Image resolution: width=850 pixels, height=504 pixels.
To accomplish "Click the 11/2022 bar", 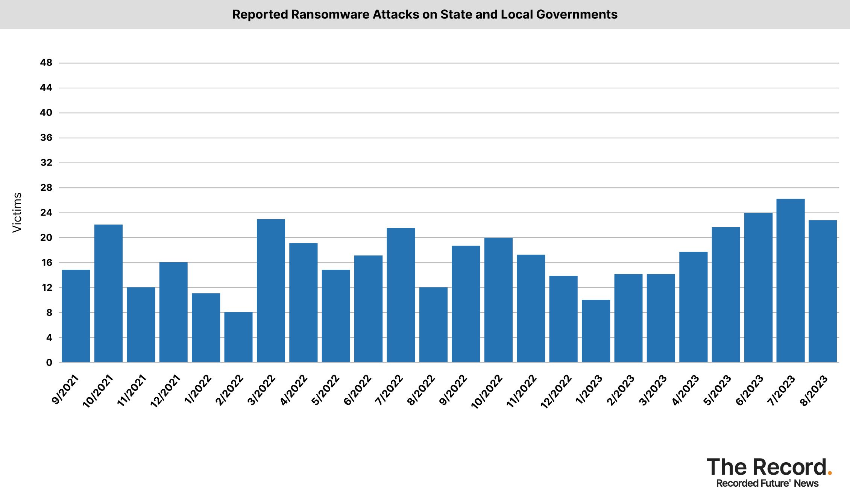I will coord(531,308).
